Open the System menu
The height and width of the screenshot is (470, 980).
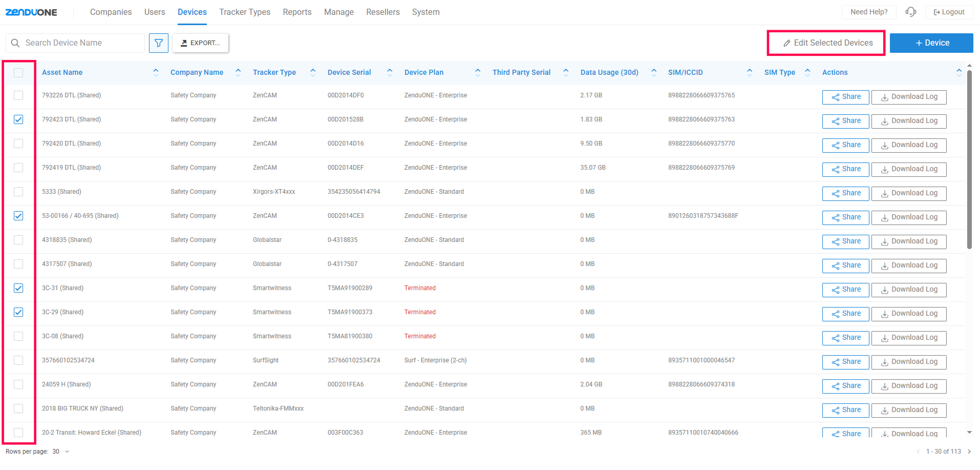(x=426, y=12)
